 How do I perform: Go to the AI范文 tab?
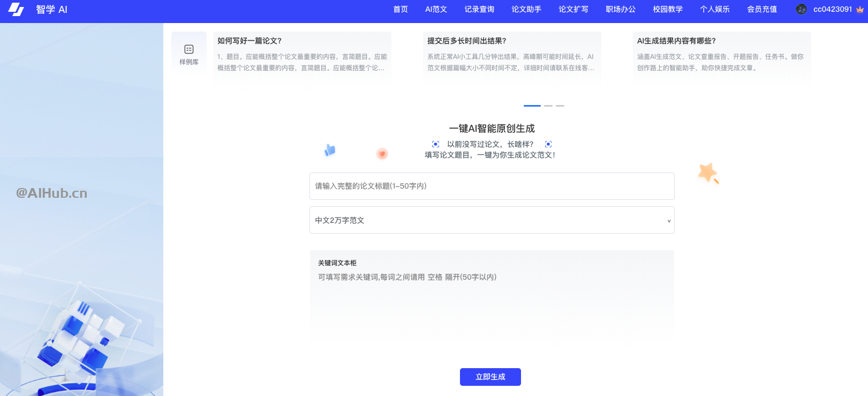436,9
